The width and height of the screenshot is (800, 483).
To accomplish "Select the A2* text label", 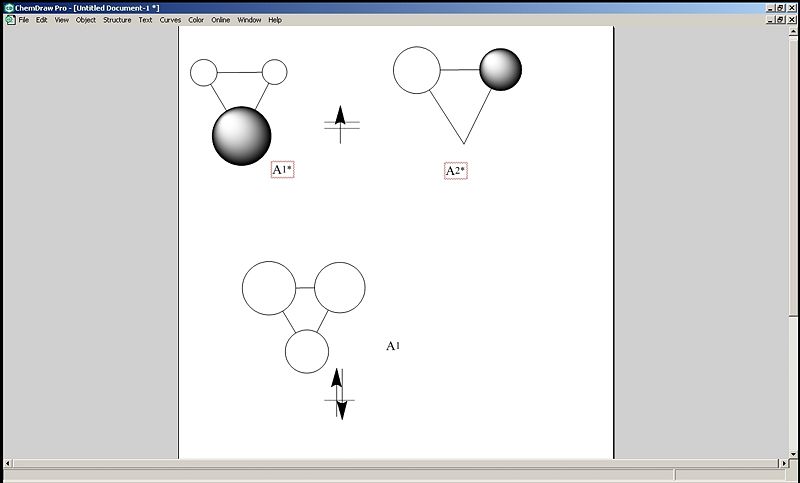I will click(x=456, y=171).
